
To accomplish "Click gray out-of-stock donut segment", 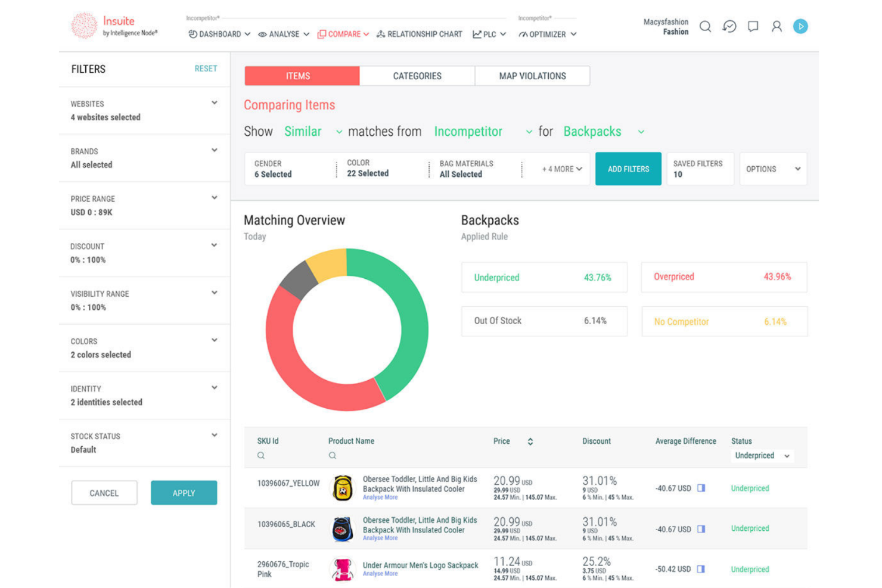I will [x=299, y=281].
